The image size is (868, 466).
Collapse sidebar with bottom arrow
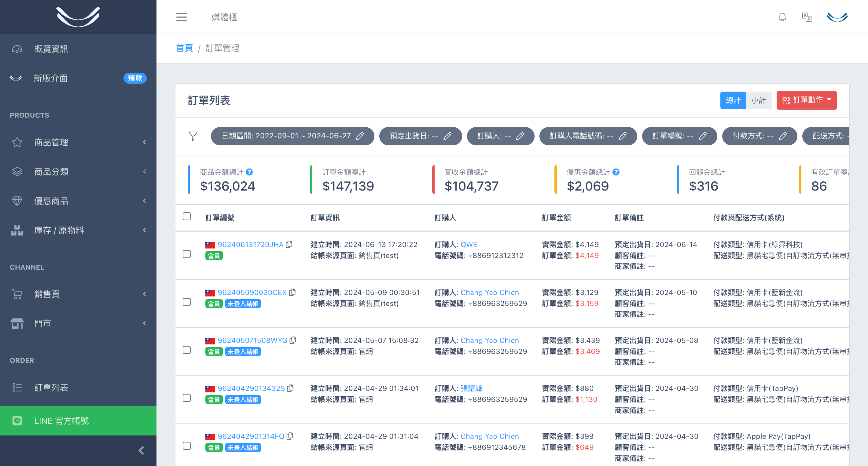[x=141, y=450]
